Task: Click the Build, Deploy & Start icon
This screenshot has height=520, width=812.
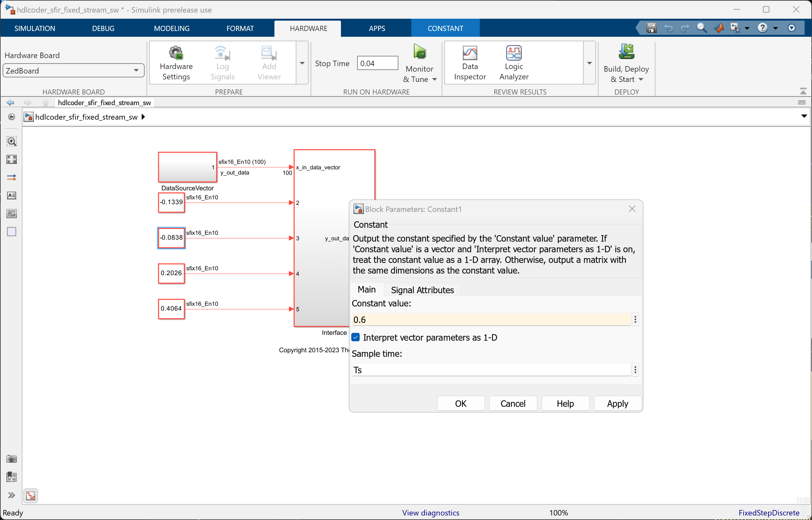Action: point(626,52)
